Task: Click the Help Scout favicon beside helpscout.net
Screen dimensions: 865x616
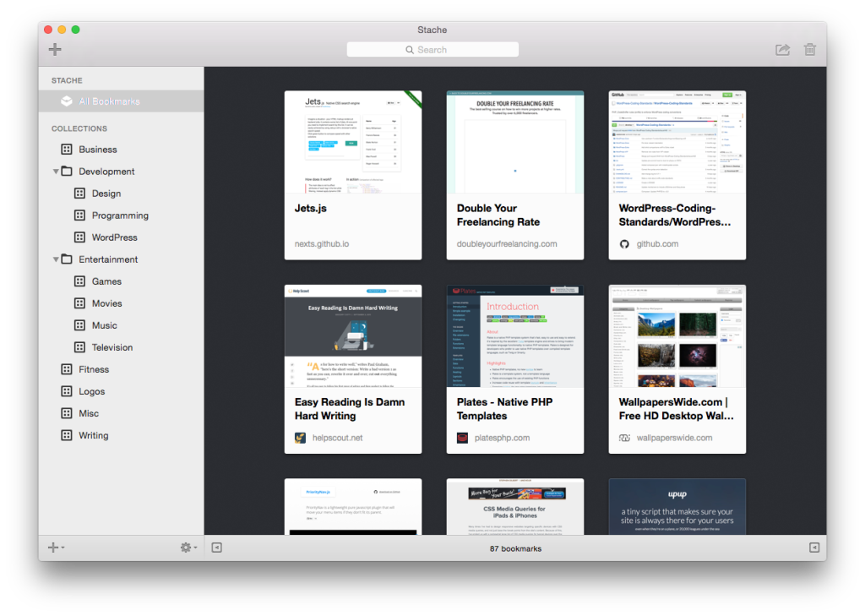Action: pyautogui.click(x=300, y=438)
